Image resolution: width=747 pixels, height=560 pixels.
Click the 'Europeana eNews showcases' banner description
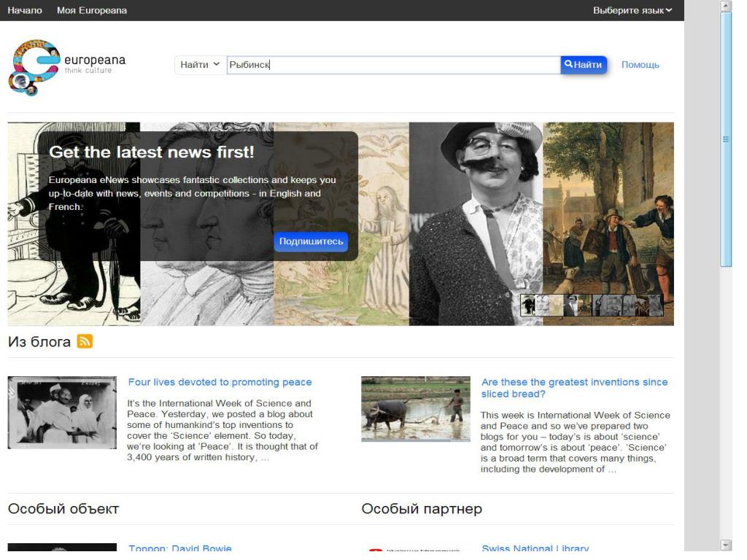click(192, 193)
